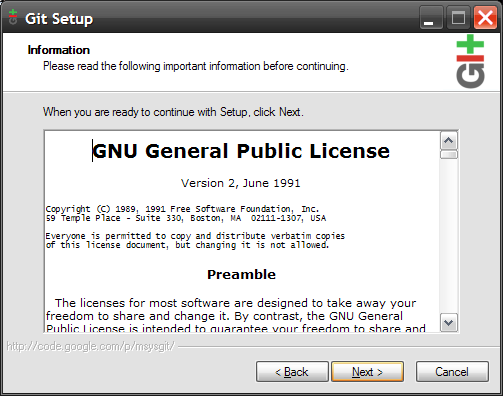
Task: Click the large Git logo in header
Action: [x=470, y=61]
